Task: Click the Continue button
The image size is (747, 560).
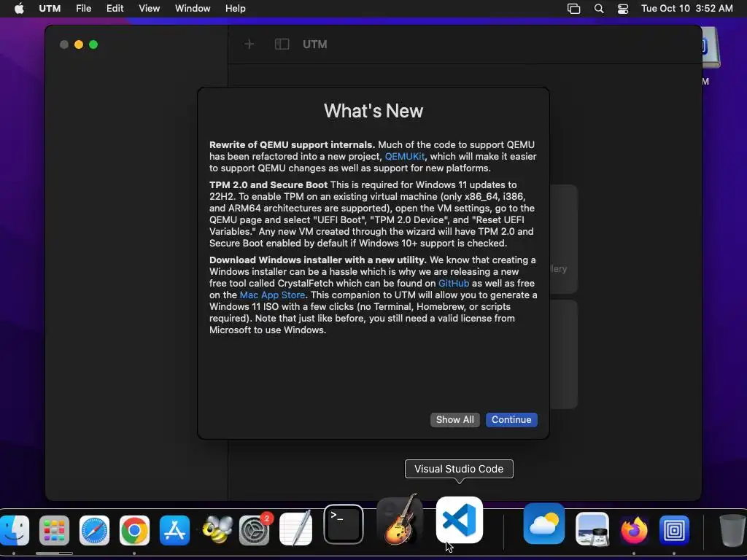Action: (511, 419)
